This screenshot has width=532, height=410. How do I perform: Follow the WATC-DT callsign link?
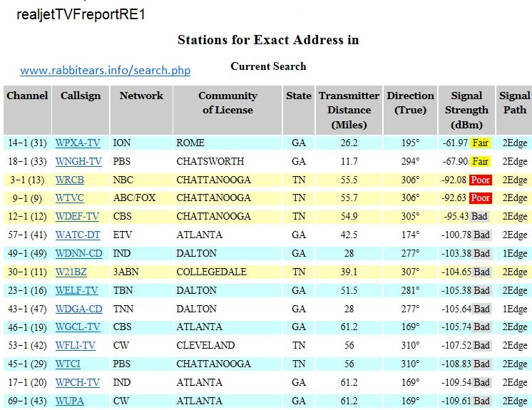click(78, 235)
